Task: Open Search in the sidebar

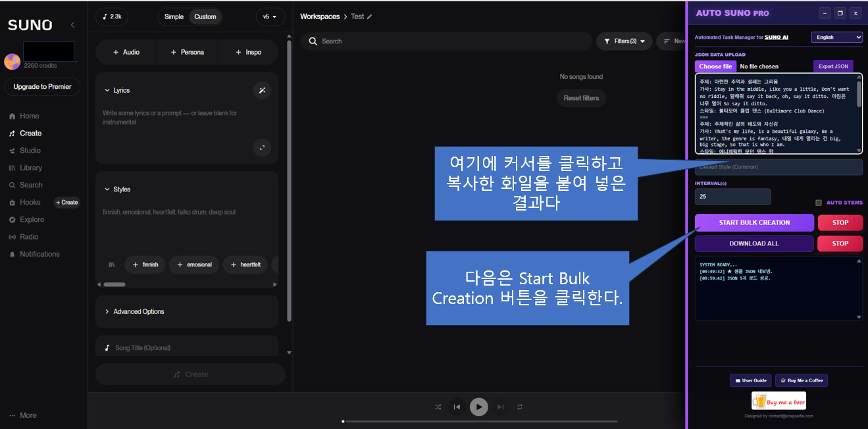Action: pos(26,185)
